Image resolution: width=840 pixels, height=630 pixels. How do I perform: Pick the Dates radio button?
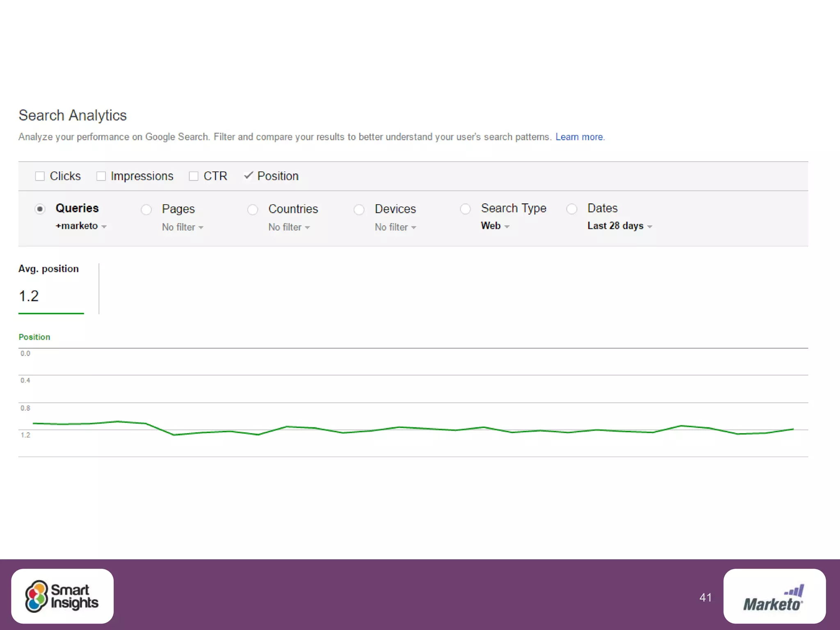(x=572, y=209)
